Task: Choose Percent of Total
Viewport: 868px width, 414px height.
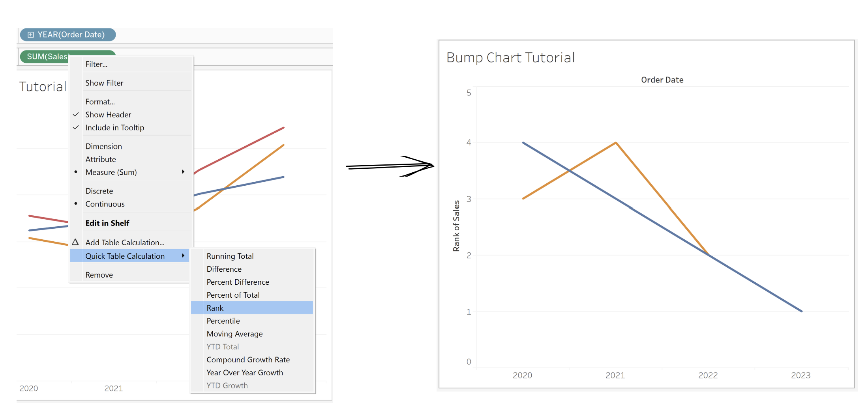Action: click(233, 295)
